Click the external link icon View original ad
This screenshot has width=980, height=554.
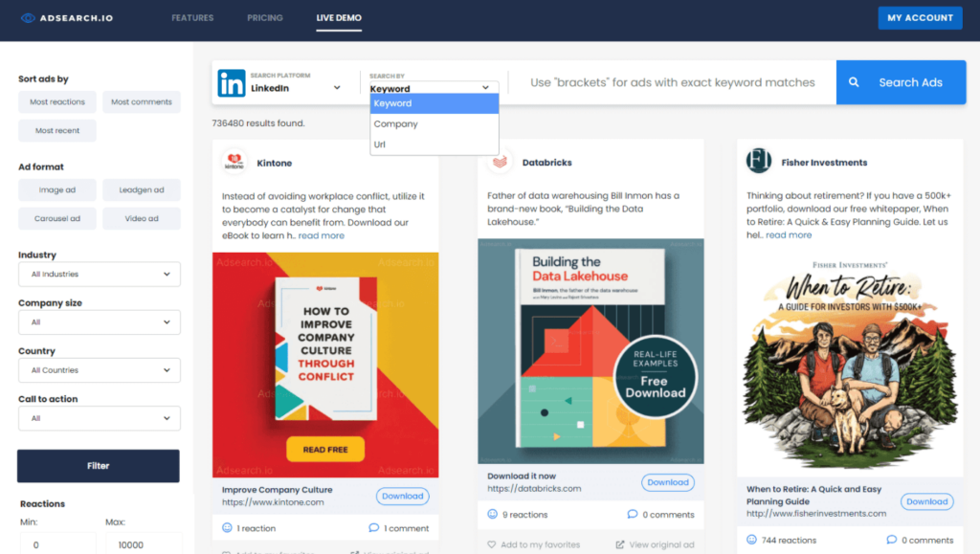click(620, 544)
